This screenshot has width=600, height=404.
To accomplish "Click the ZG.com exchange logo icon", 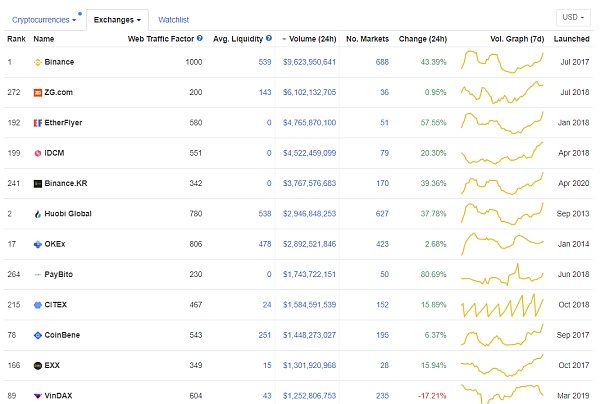I will [37, 92].
